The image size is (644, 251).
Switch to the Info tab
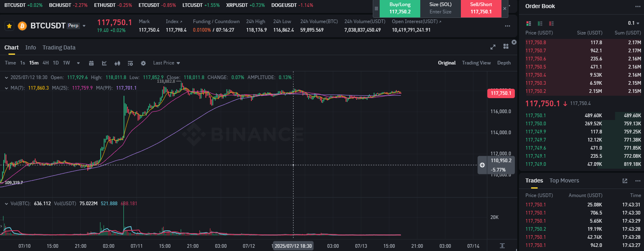(x=30, y=48)
